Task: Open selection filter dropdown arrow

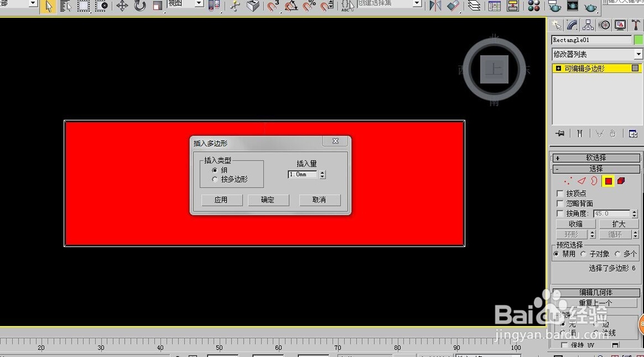Action: click(33, 3)
